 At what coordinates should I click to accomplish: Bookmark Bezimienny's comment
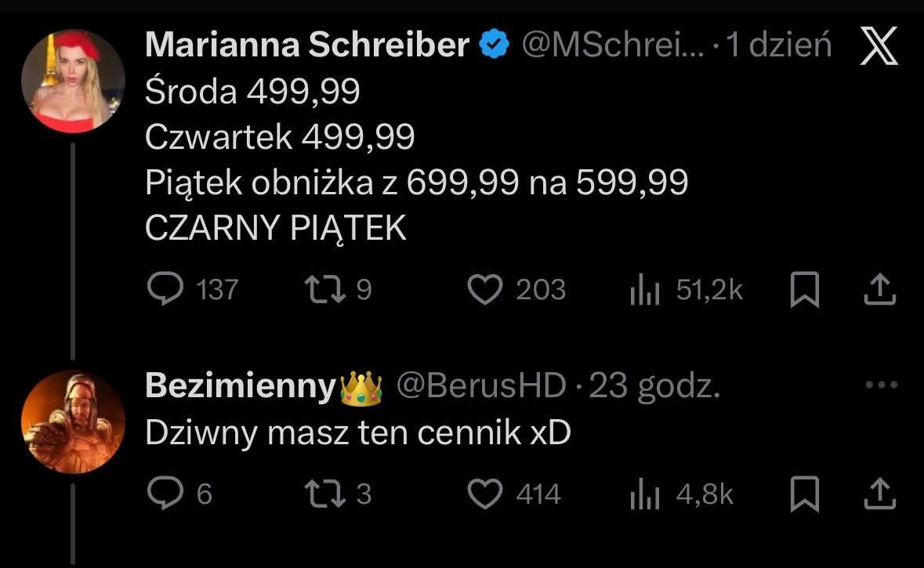(x=805, y=495)
